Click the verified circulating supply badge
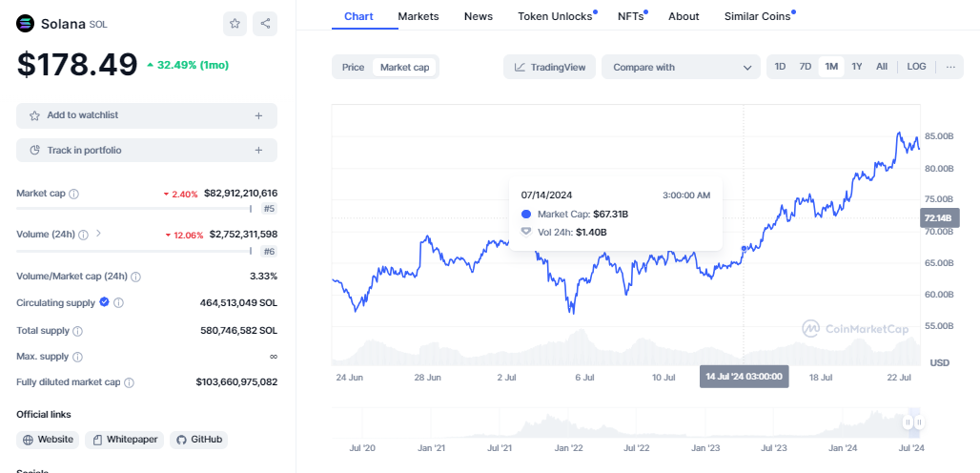 [x=104, y=301]
